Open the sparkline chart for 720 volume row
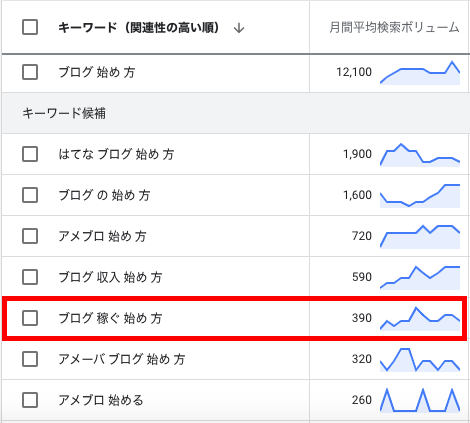This screenshot has width=470, height=423. point(420,237)
